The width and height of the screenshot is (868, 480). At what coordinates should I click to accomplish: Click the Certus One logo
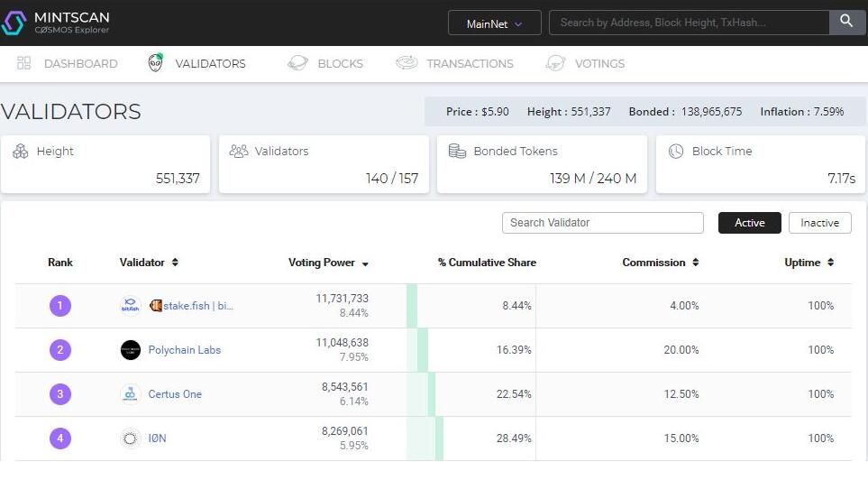point(131,394)
